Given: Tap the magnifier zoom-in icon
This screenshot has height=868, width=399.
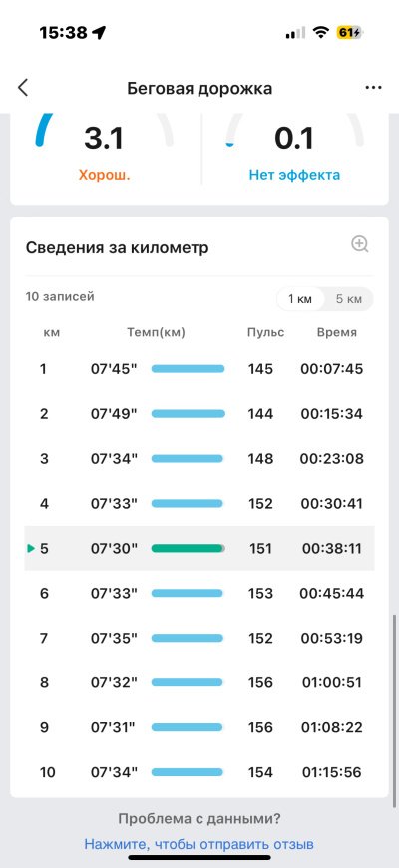Looking at the screenshot, I should click(360, 244).
